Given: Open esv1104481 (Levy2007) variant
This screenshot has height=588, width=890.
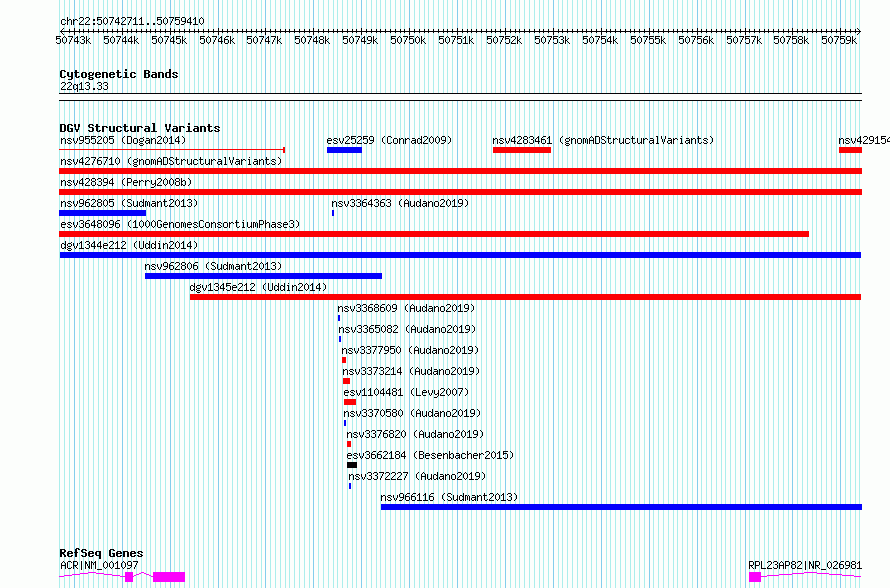Looking at the screenshot, I should click(x=406, y=392).
